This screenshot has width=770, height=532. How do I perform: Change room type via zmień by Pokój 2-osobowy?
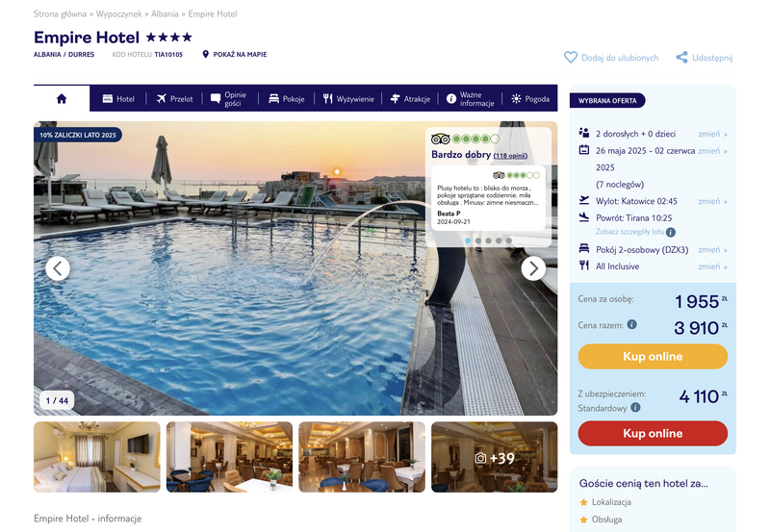[x=712, y=249]
